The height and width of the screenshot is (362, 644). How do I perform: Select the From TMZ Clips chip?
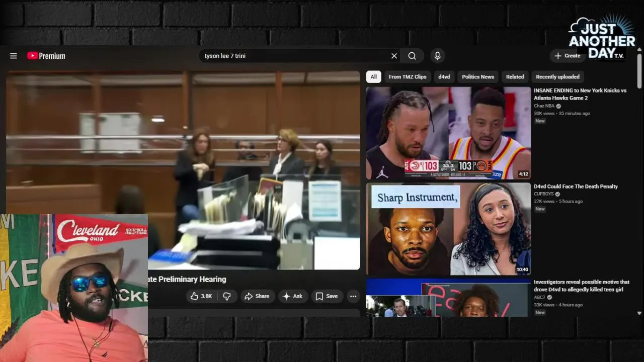click(408, 77)
